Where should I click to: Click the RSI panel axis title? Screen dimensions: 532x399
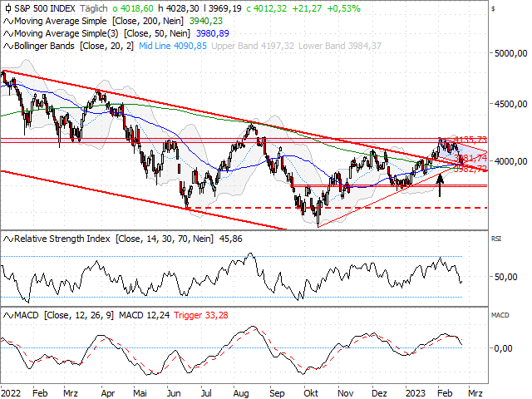point(496,239)
